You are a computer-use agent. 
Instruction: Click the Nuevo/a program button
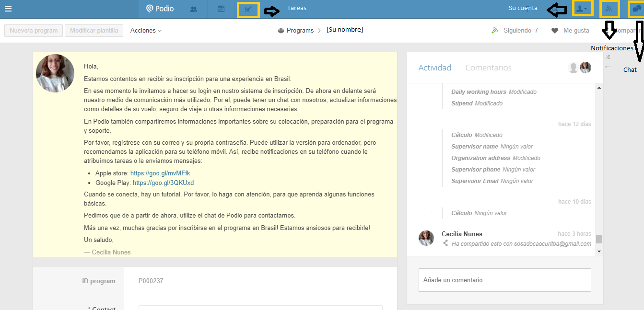click(34, 31)
